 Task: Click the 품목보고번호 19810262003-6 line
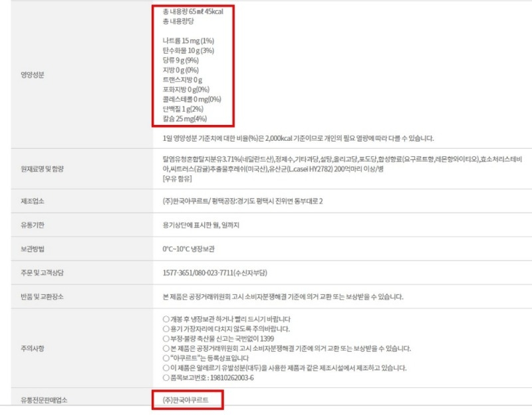pyautogui.click(x=211, y=377)
